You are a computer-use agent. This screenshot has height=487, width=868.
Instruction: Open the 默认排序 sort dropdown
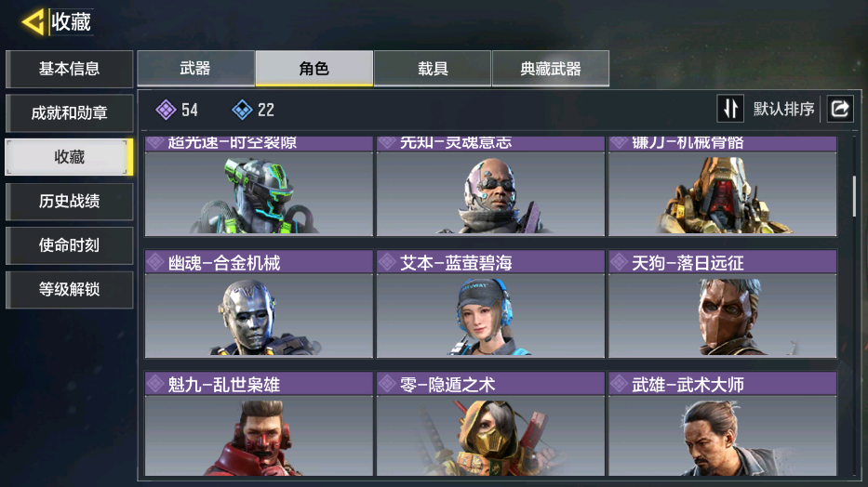tap(783, 109)
